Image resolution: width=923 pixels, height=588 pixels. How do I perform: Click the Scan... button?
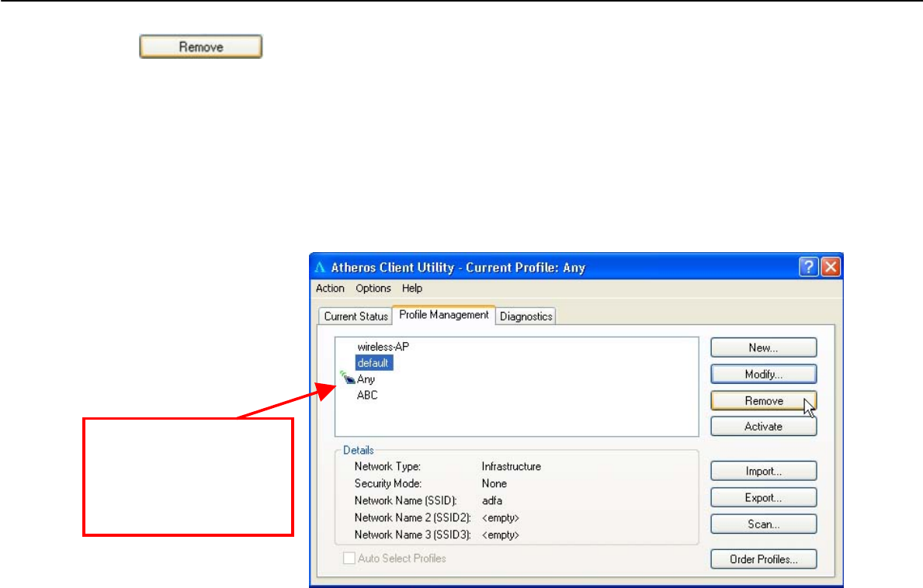(x=764, y=524)
